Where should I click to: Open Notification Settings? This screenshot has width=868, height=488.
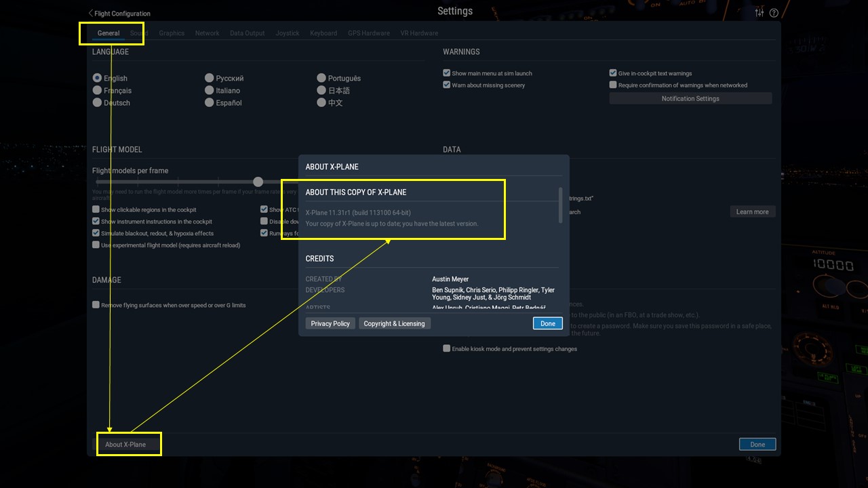[x=690, y=98]
